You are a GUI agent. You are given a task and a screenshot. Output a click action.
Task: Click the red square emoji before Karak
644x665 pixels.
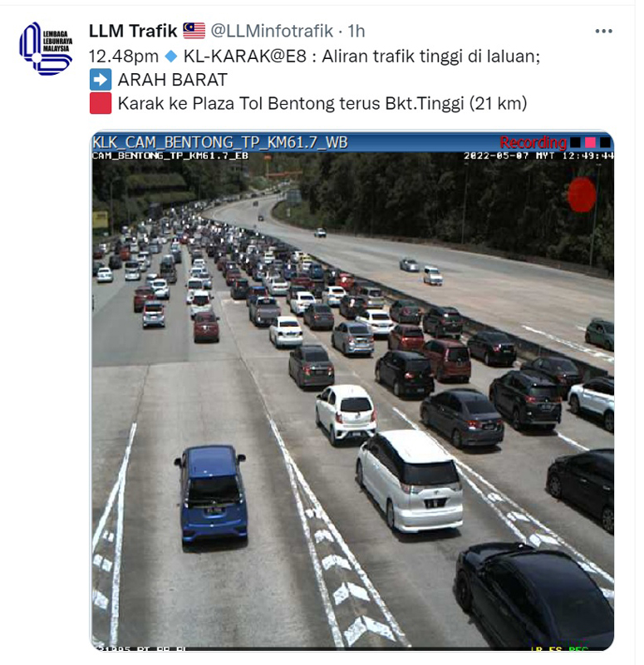pos(101,103)
